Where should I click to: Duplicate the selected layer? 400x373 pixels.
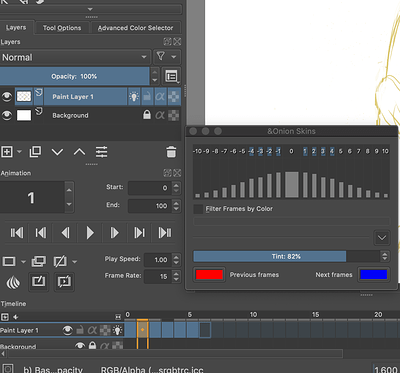[x=35, y=152]
